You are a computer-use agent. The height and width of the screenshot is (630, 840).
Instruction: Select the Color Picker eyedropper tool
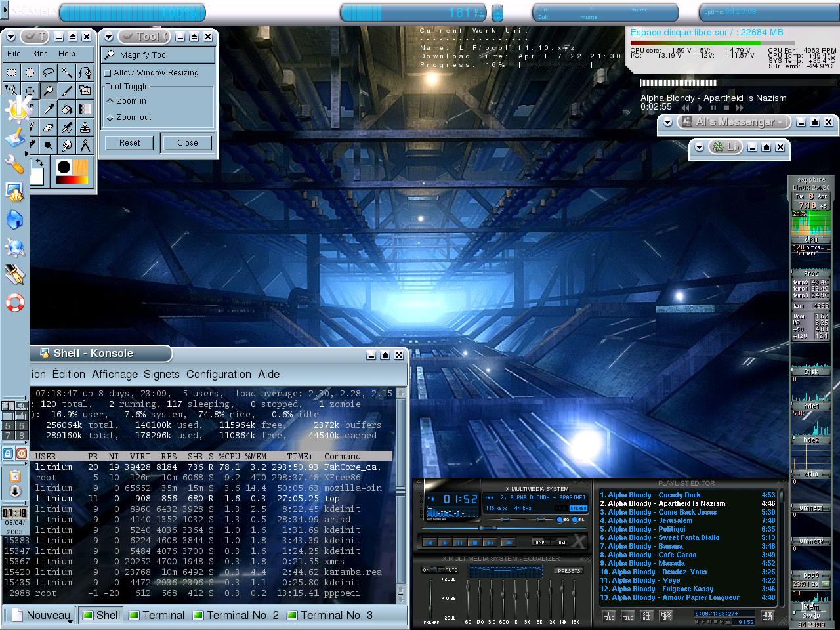pos(48,109)
